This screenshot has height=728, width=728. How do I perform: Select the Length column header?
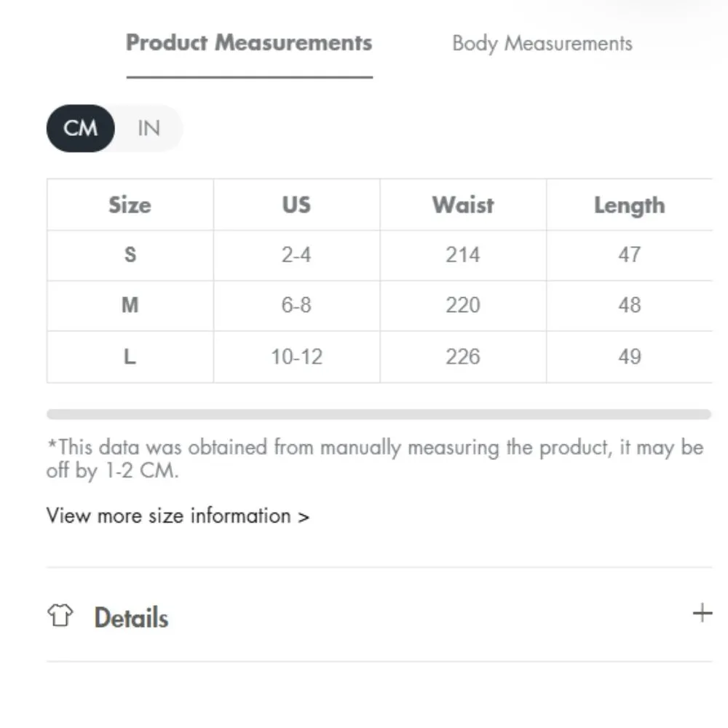(x=629, y=205)
